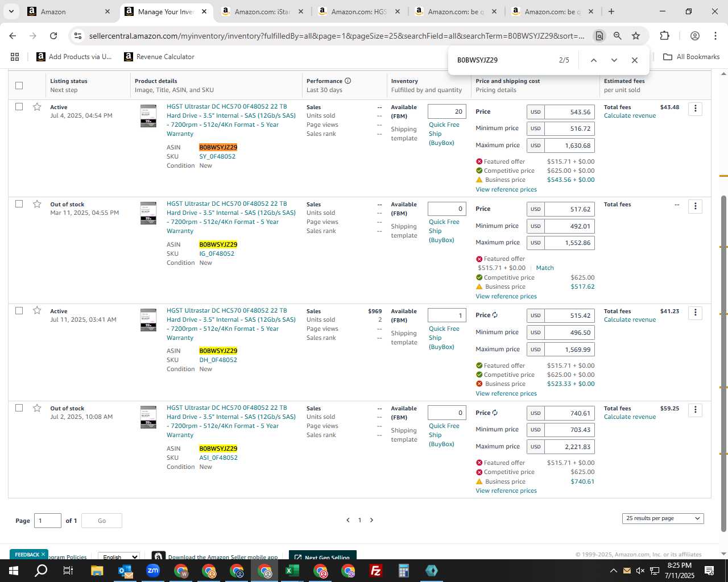Select the ASI_0F48052 listing checkbox
The width and height of the screenshot is (728, 582).
(x=19, y=408)
